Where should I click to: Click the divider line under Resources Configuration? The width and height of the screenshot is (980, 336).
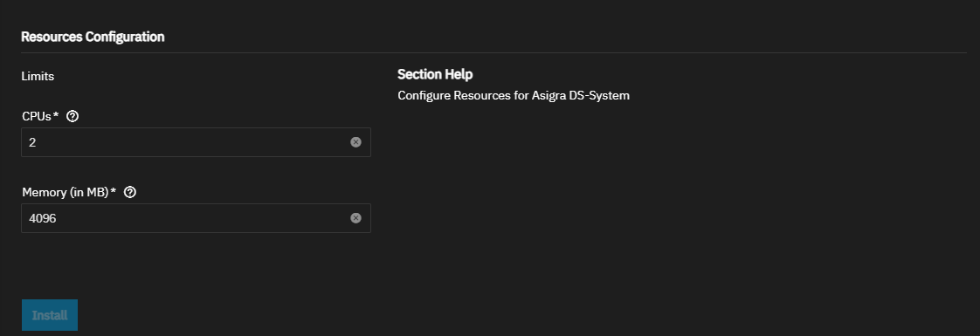(493, 53)
